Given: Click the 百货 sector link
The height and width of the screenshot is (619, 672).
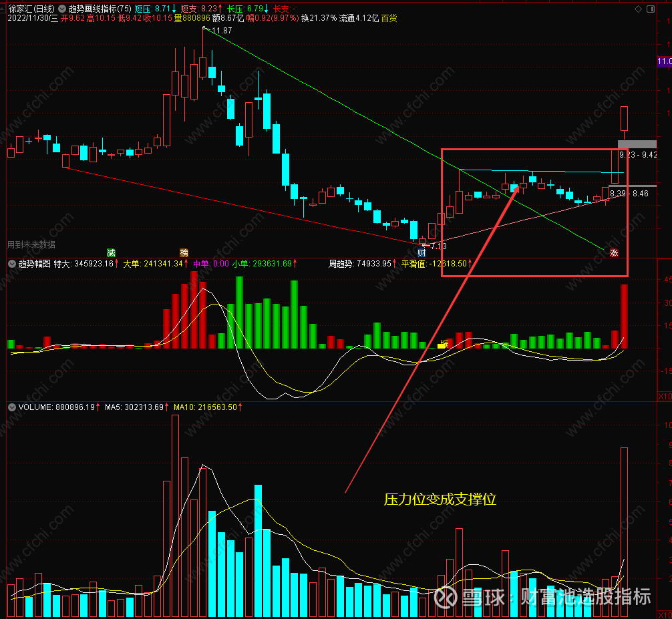Looking at the screenshot, I should pyautogui.click(x=389, y=18).
